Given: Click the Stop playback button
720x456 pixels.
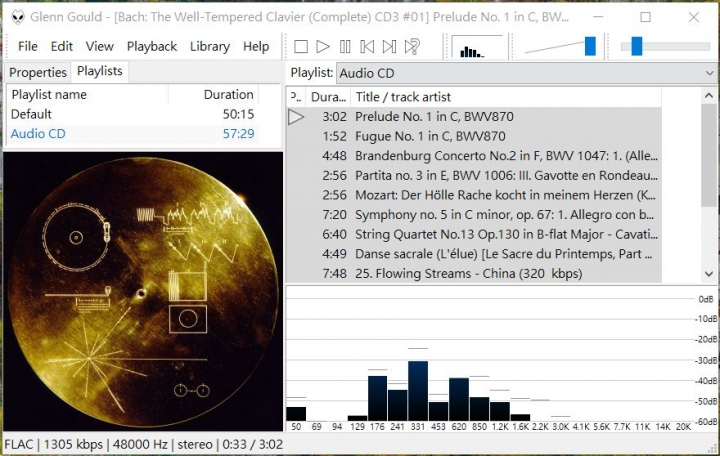Looking at the screenshot, I should point(301,46).
